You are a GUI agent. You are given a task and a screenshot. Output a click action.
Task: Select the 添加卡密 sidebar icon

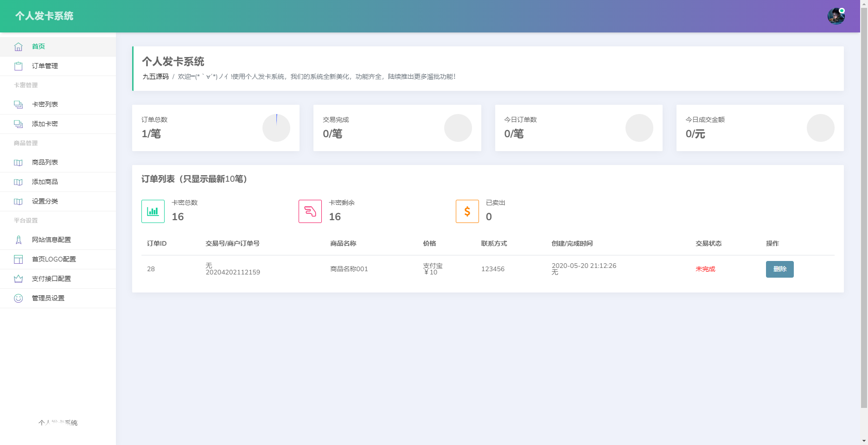18,124
